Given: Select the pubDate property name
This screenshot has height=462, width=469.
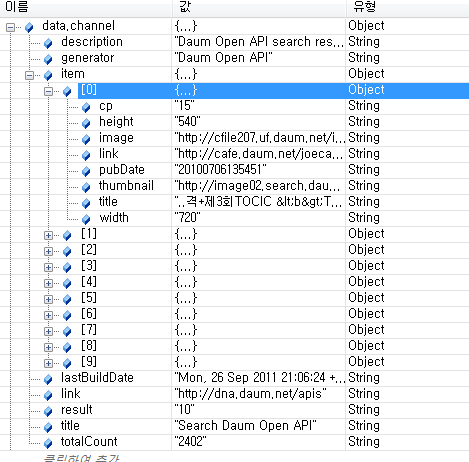Looking at the screenshot, I should pyautogui.click(x=122, y=170).
